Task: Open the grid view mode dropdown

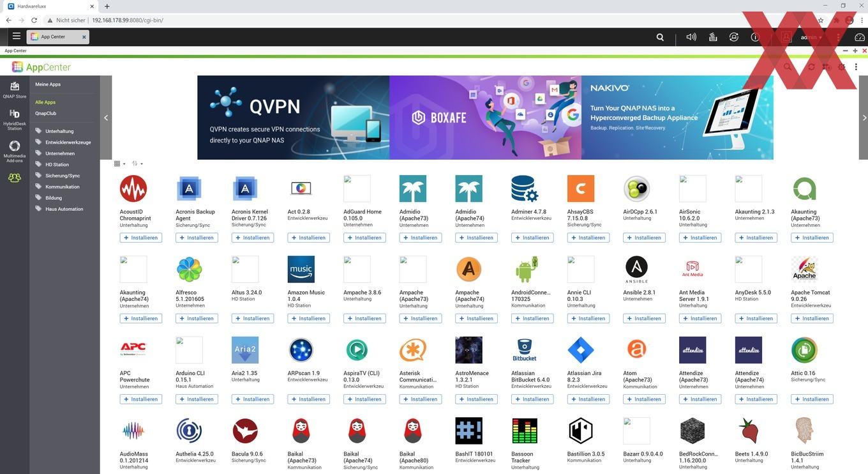Action: (x=120, y=164)
